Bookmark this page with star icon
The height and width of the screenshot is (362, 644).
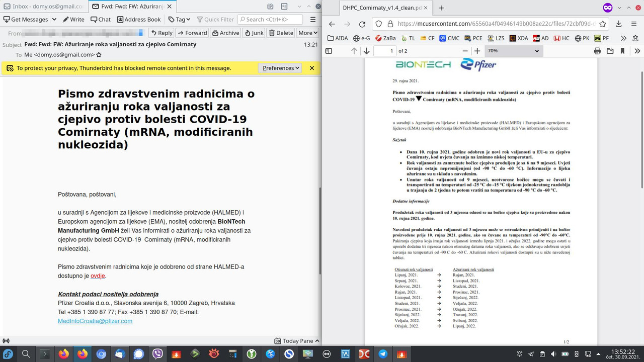pyautogui.click(x=603, y=24)
